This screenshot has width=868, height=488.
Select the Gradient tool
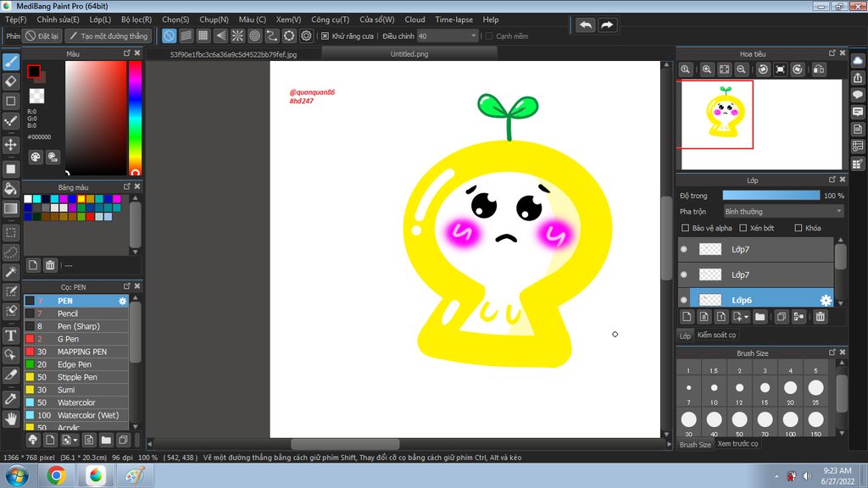[x=11, y=208]
